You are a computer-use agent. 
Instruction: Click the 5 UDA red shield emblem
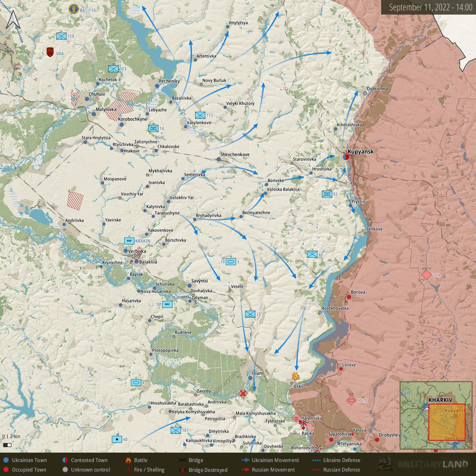(x=50, y=52)
